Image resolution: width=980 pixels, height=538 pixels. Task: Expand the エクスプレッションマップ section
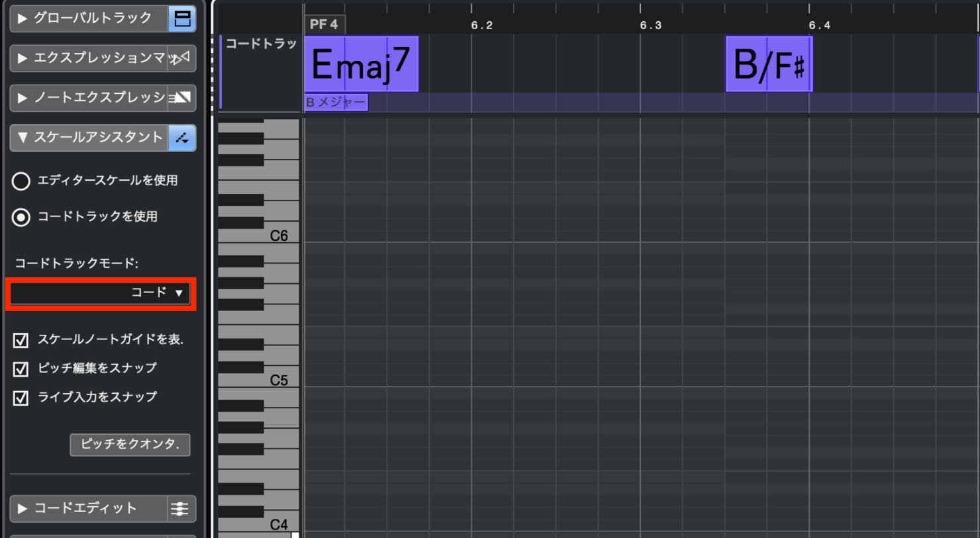click(23, 58)
